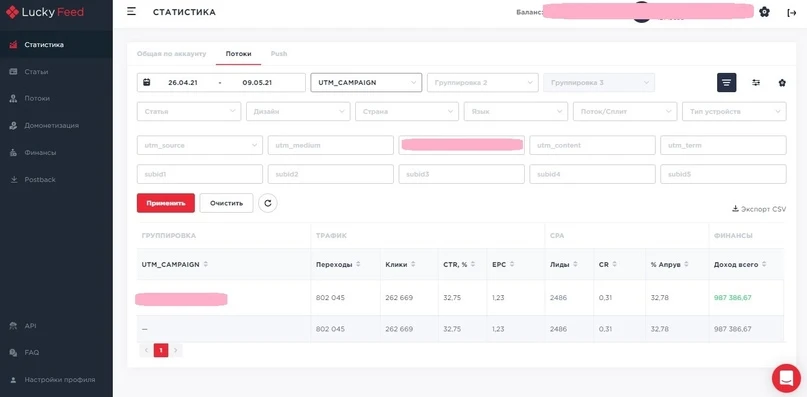This screenshot has width=807, height=397.
Task: Click the red Применить button
Action: [x=166, y=203]
